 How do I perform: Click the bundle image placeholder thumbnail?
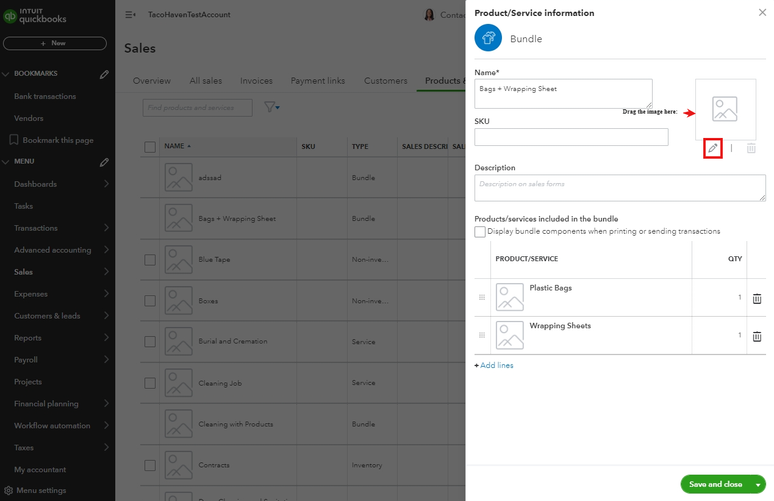[x=725, y=108]
